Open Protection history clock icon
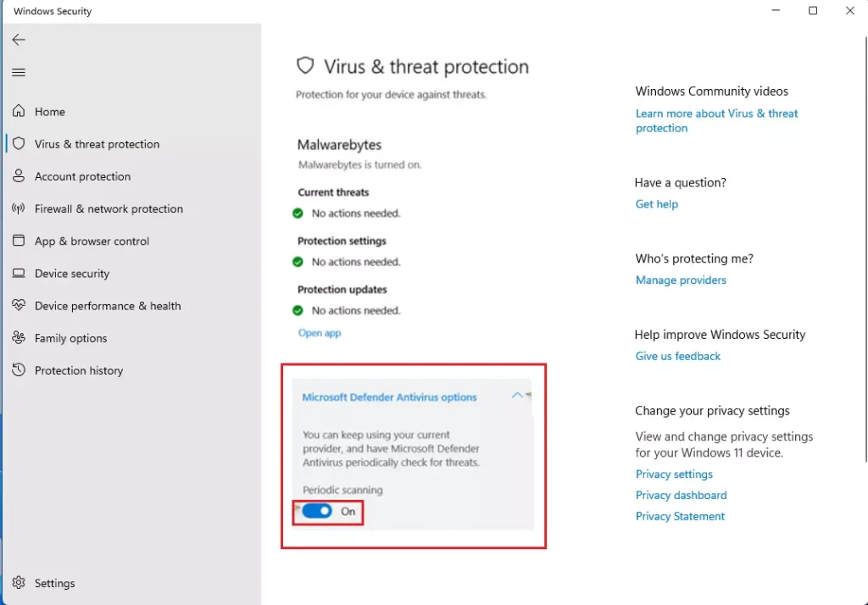This screenshot has height=605, width=868. click(19, 369)
